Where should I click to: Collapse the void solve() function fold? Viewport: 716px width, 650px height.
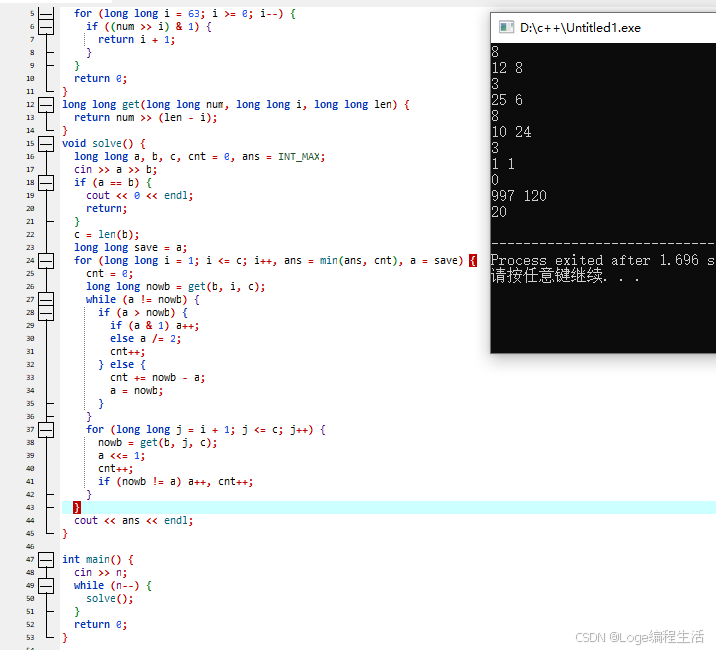(x=46, y=144)
